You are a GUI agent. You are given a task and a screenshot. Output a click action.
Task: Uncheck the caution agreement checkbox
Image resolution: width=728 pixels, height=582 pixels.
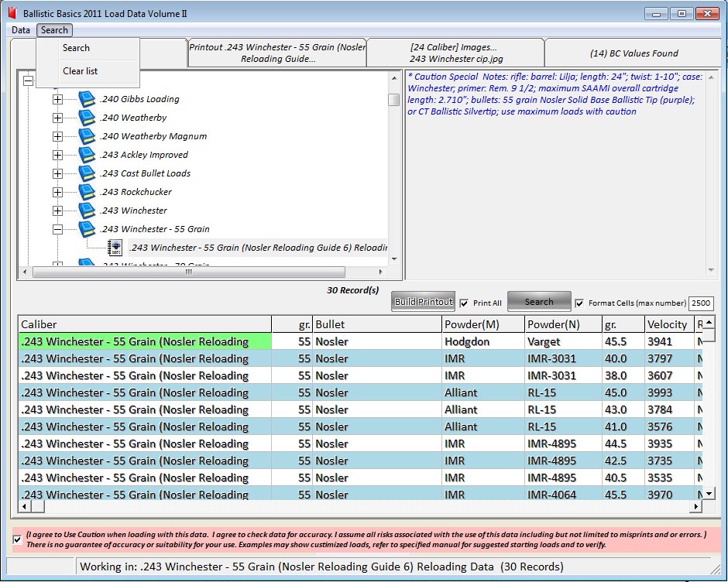[18, 539]
